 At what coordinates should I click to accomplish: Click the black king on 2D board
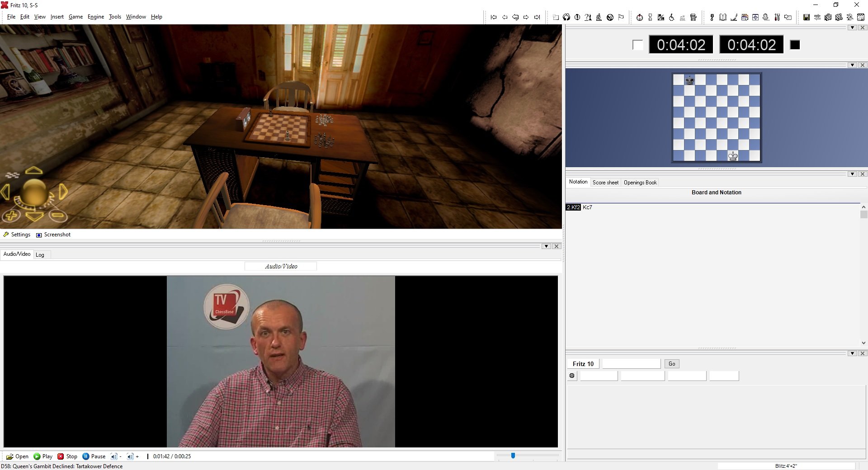(x=689, y=80)
